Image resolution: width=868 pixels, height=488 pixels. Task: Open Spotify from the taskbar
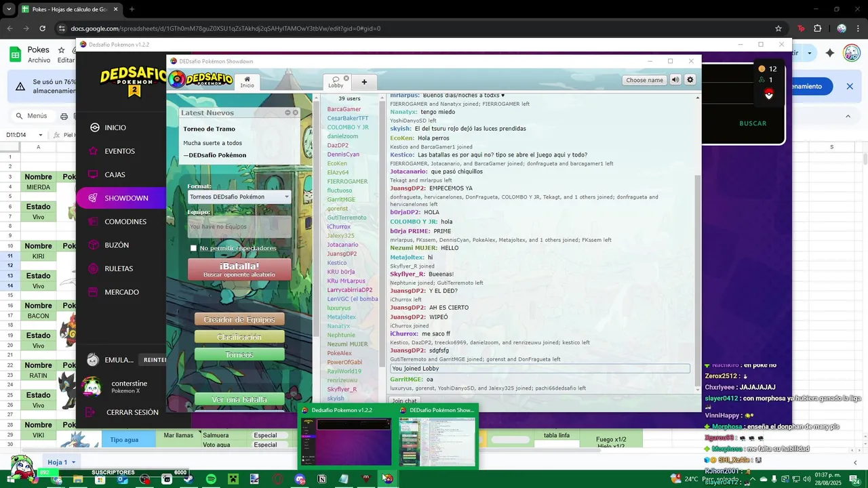[211, 479]
